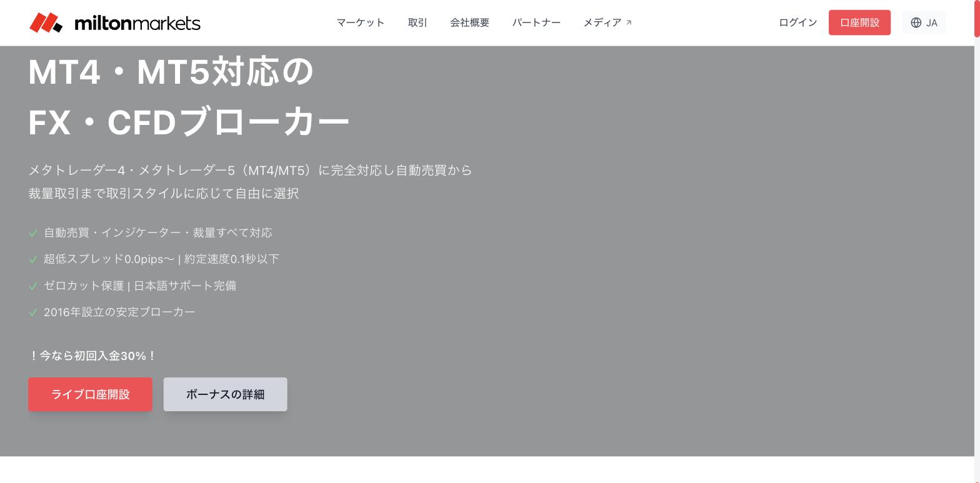Click the Milton Markets logo
This screenshot has height=483, width=980.
[115, 22]
